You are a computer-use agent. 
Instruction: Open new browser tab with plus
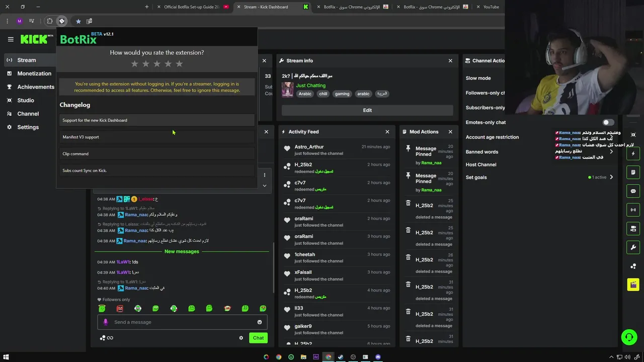coord(147,7)
